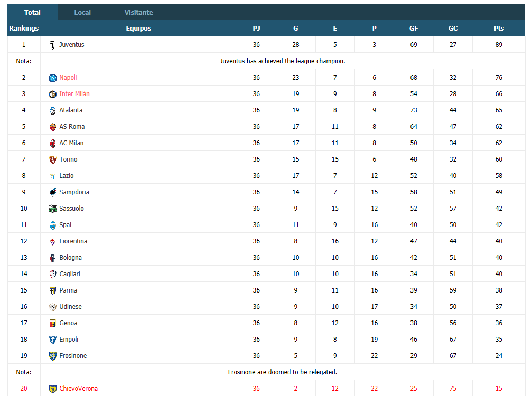The height and width of the screenshot is (396, 532).
Task: Click the Empoli club crest icon
Action: 53,340
